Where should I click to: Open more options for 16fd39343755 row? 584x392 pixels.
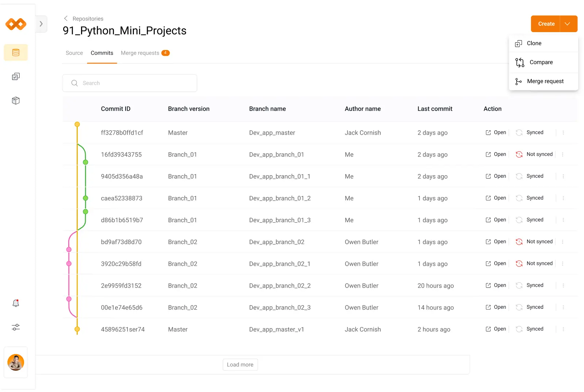[x=562, y=154]
